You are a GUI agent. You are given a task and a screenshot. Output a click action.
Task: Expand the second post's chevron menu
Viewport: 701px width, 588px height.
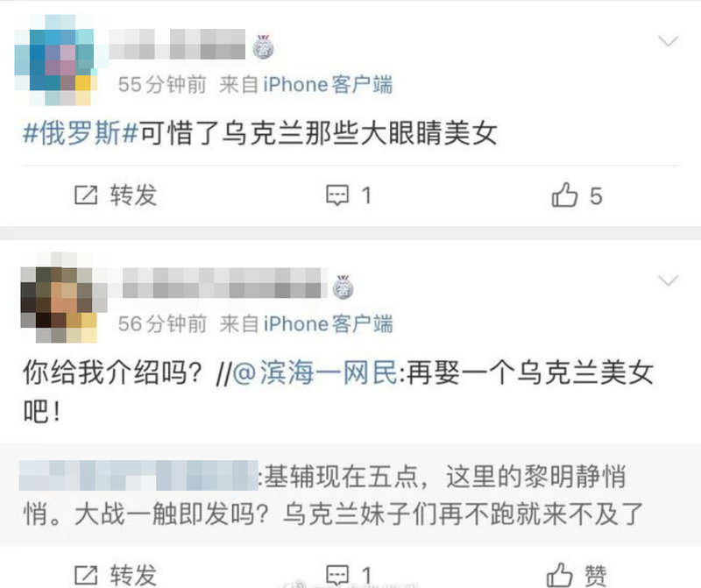pos(669,280)
